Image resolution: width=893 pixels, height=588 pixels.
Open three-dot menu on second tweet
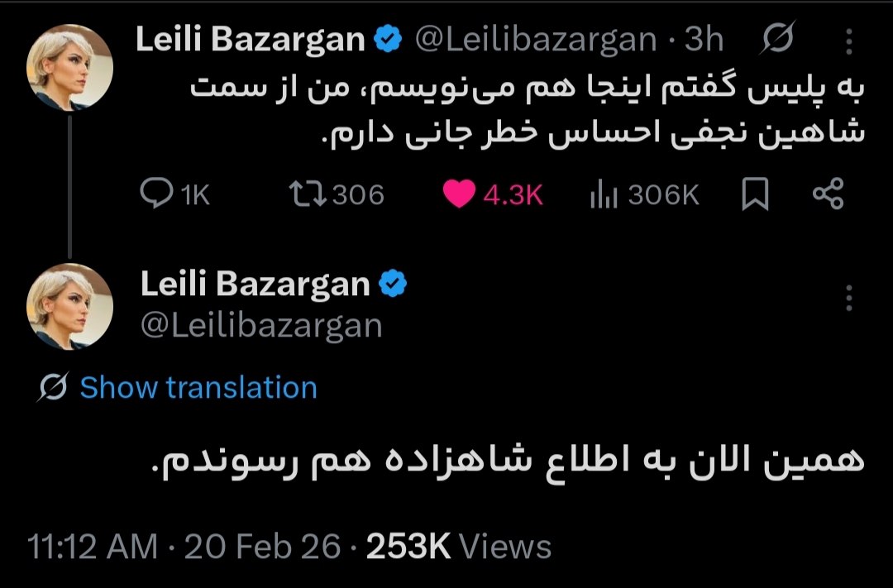pyautogui.click(x=849, y=299)
